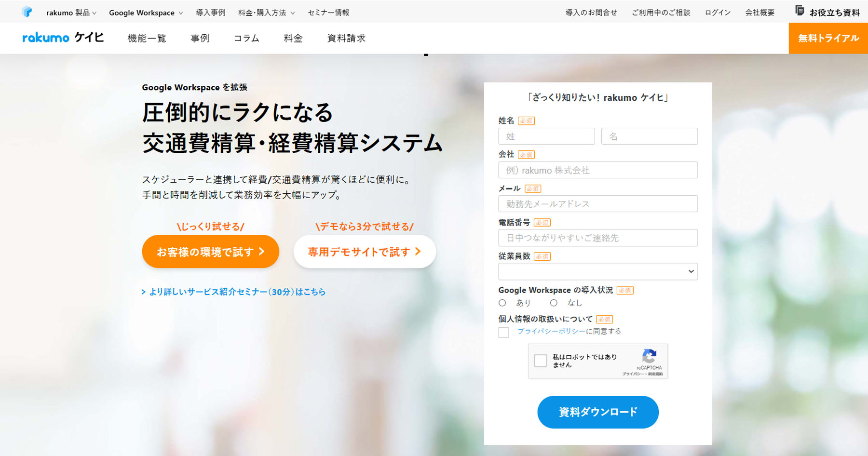
Task: Open the 従業員数 dropdown
Action: (598, 271)
